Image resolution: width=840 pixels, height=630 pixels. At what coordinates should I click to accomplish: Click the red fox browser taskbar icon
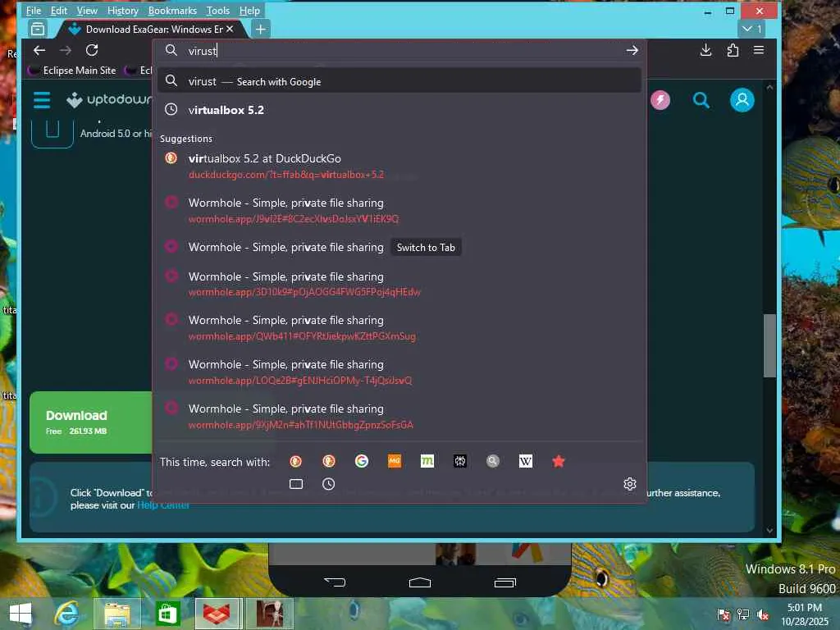tap(217, 614)
